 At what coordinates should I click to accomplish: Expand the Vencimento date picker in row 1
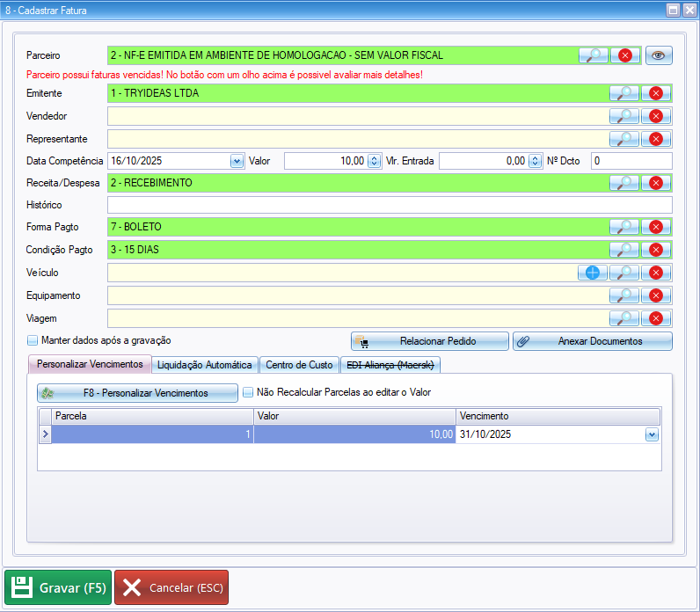click(x=652, y=434)
